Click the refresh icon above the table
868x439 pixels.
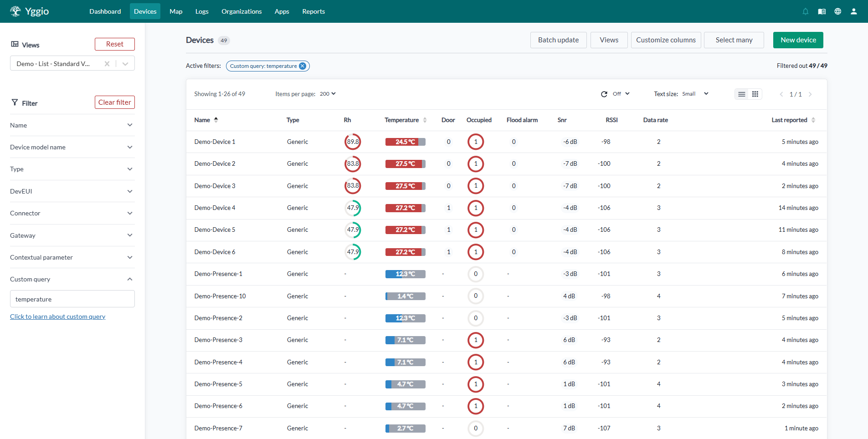coord(604,94)
